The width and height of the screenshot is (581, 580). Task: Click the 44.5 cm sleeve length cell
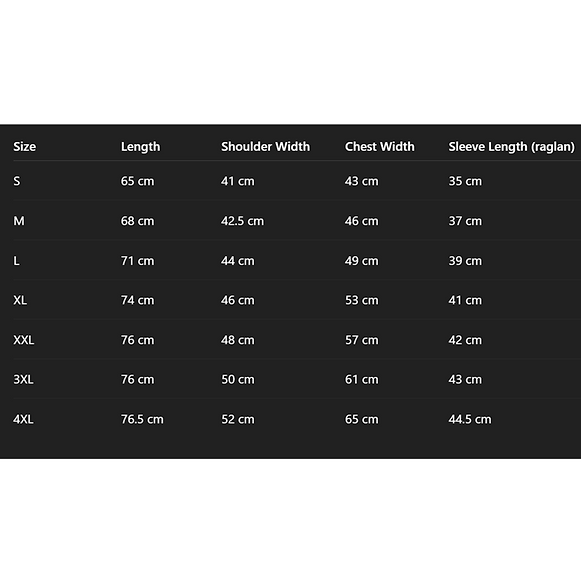click(x=470, y=419)
